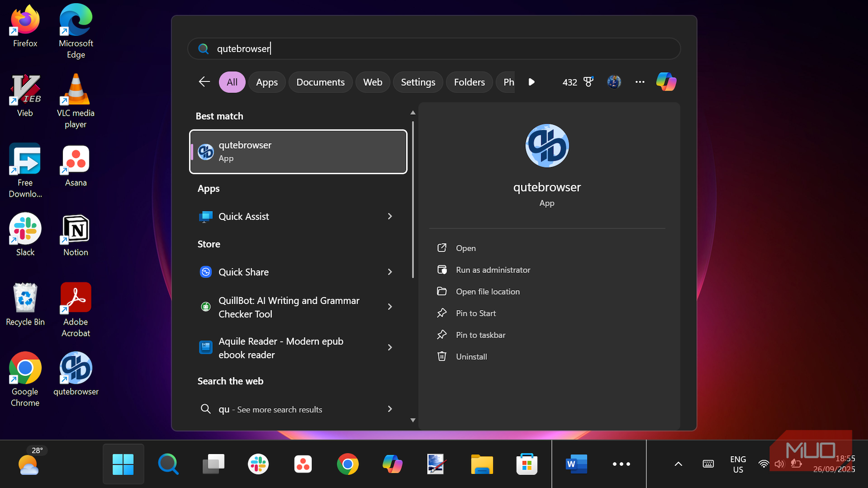The image size is (868, 488).
Task: Open the VLC media player desktop icon
Action: tap(76, 101)
